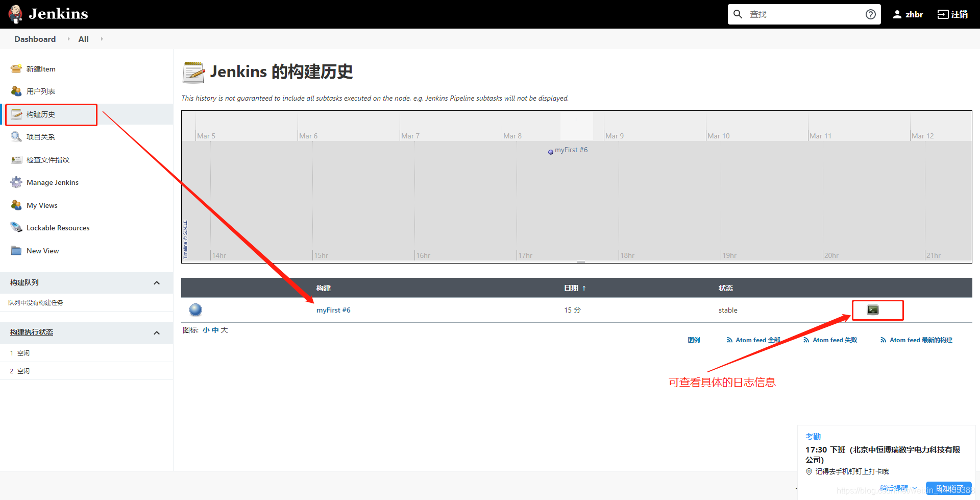The image size is (980, 500).
Task: Open 项目关系 in sidebar
Action: pyautogui.click(x=41, y=137)
